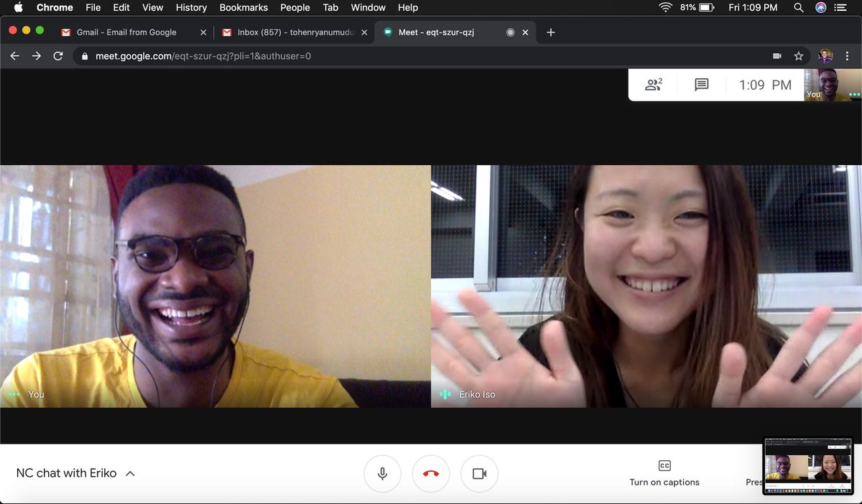The image size is (862, 504).
Task: Switch to Gmail - Email from Google tab
Action: pos(126,32)
